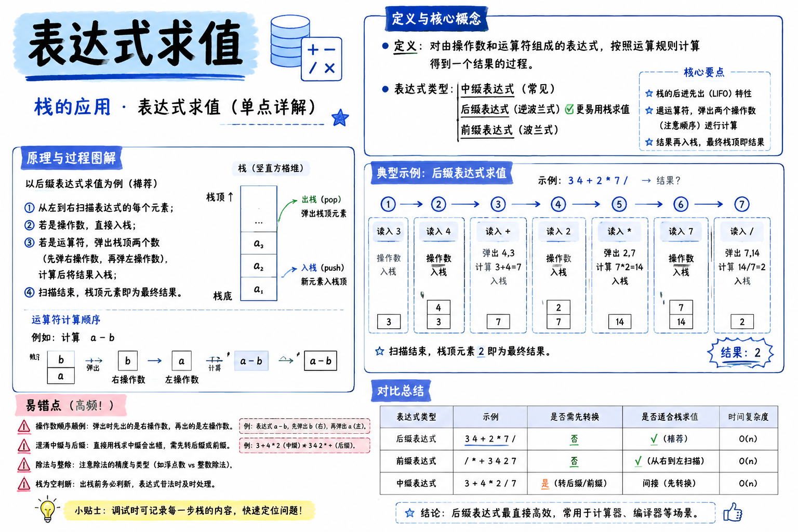Click step circle 2 in the postfix example
Image resolution: width=798 pixels, height=532 pixels.
coord(438,204)
